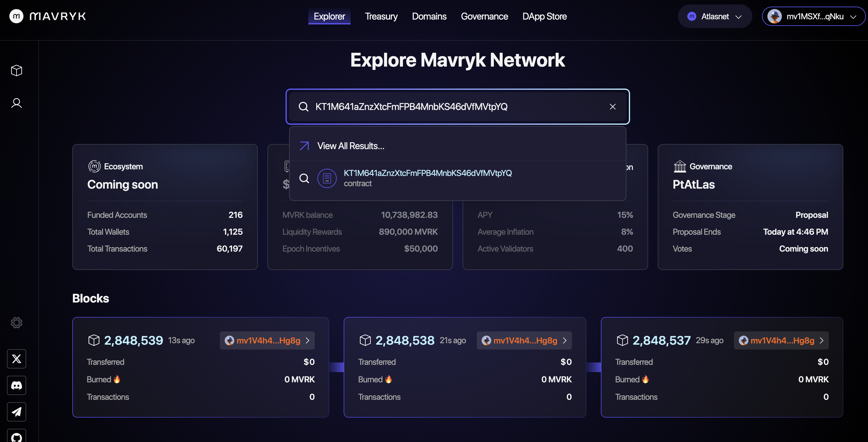
Task: Click the Liquidity Rewards value 890,000 MVRK
Action: point(408,232)
